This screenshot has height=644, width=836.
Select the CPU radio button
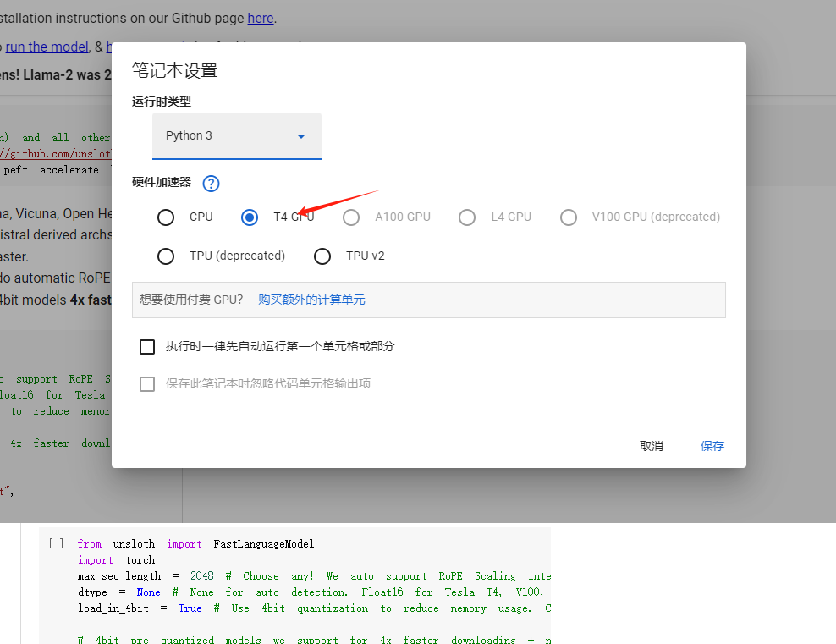tap(166, 217)
